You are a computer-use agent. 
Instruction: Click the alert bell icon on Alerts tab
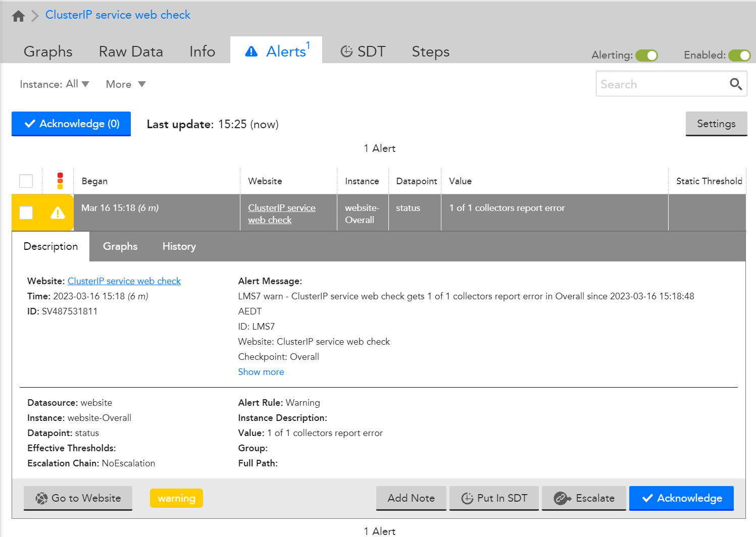(x=251, y=51)
